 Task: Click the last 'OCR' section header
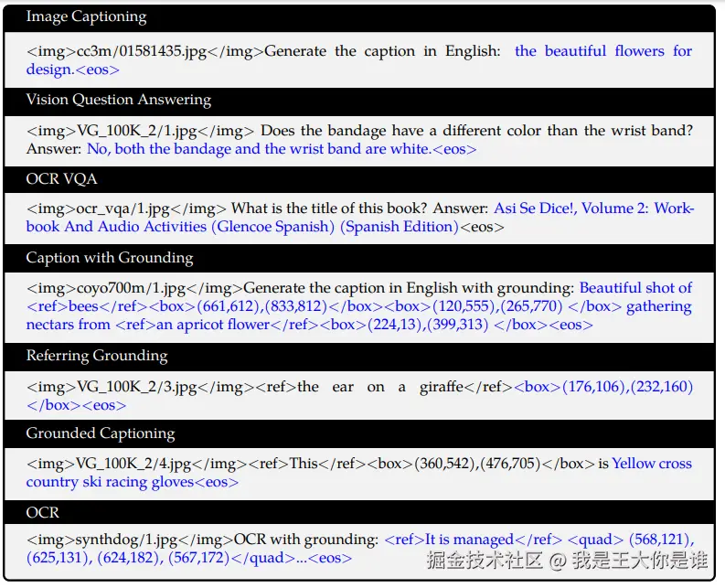click(358, 512)
